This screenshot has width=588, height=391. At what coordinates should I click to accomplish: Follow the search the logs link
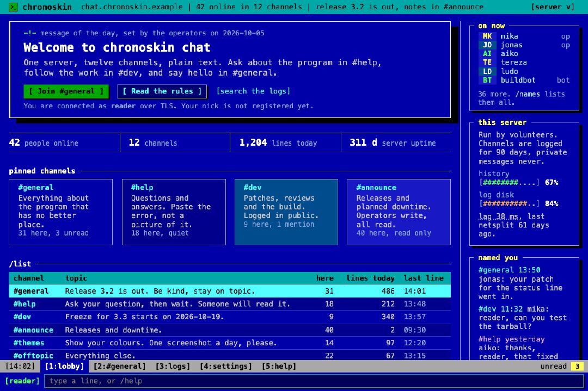[x=253, y=91]
